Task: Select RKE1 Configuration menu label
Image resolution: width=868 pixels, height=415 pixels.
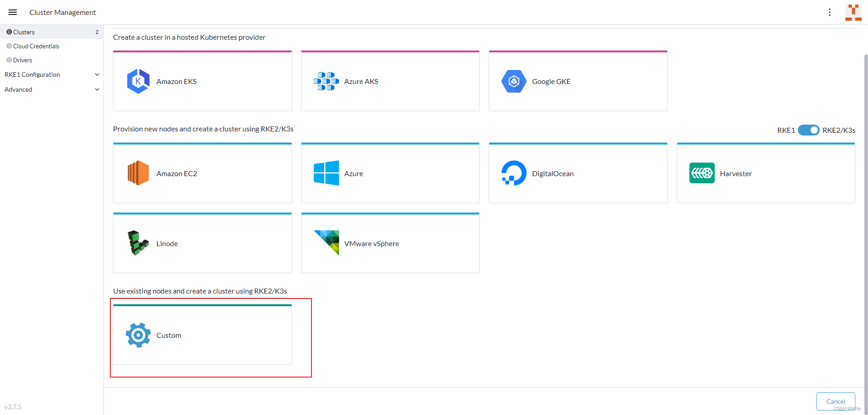Action: 32,75
